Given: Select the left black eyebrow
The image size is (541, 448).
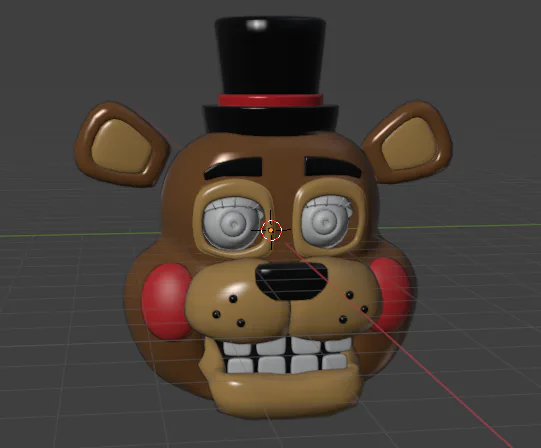Looking at the screenshot, I should coord(234,167).
